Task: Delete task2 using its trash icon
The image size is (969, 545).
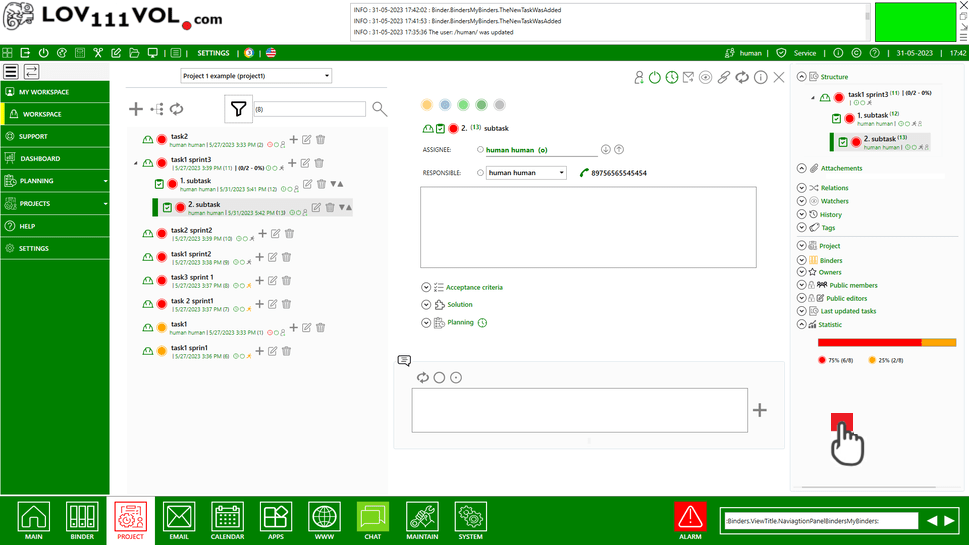Action: coord(320,140)
